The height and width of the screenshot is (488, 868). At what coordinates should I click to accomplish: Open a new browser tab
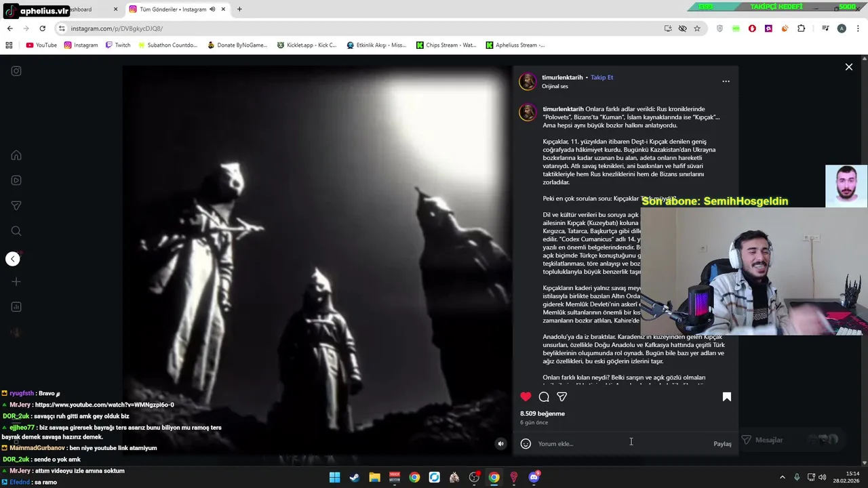239,9
